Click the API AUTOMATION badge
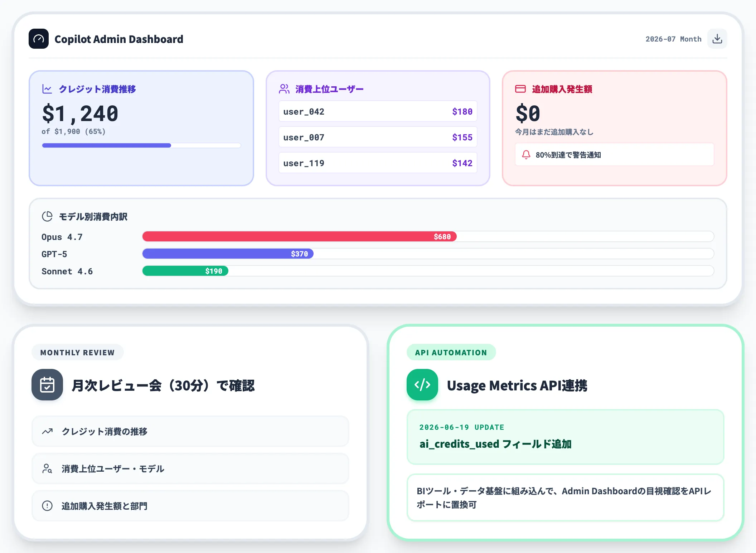 451,352
